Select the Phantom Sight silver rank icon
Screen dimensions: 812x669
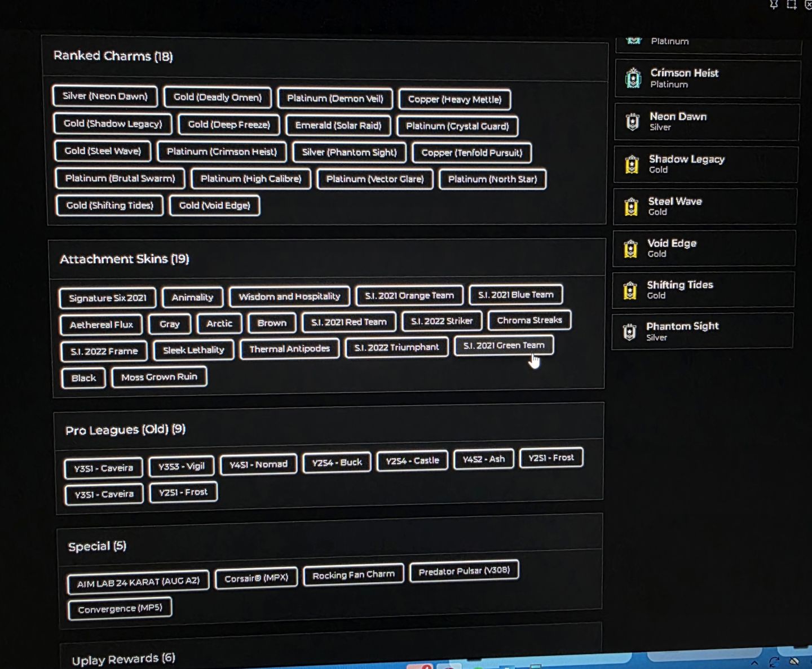tap(630, 332)
